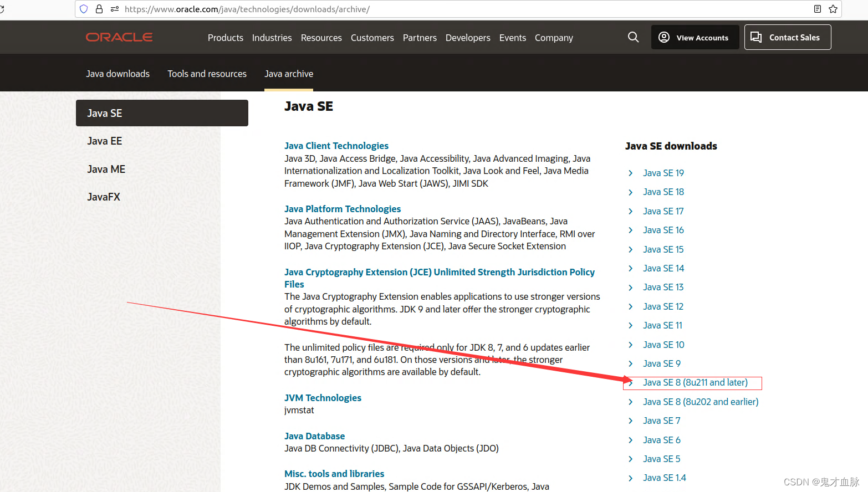Open the Java SE 19 download link

click(x=663, y=173)
